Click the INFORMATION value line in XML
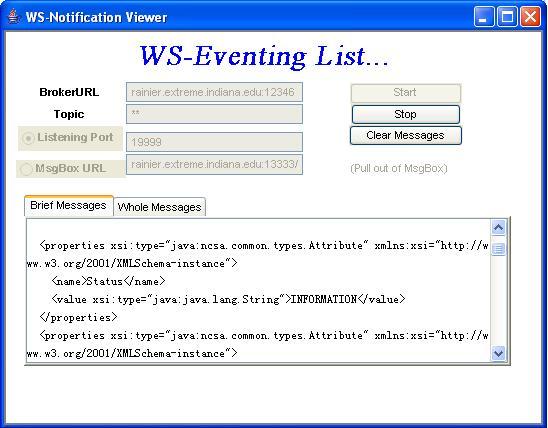 (x=229, y=299)
